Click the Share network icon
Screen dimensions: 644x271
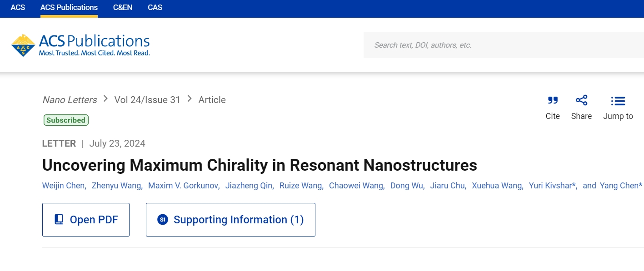pyautogui.click(x=581, y=100)
